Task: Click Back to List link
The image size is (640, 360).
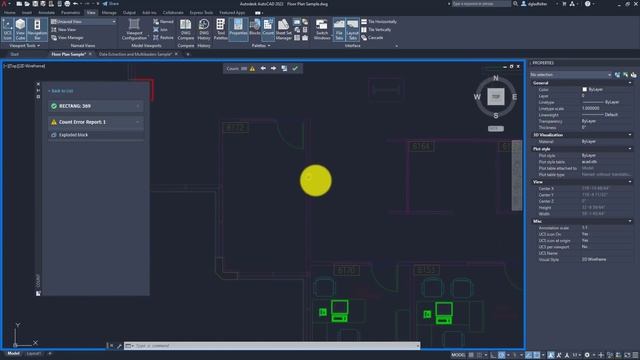Action: pos(61,91)
